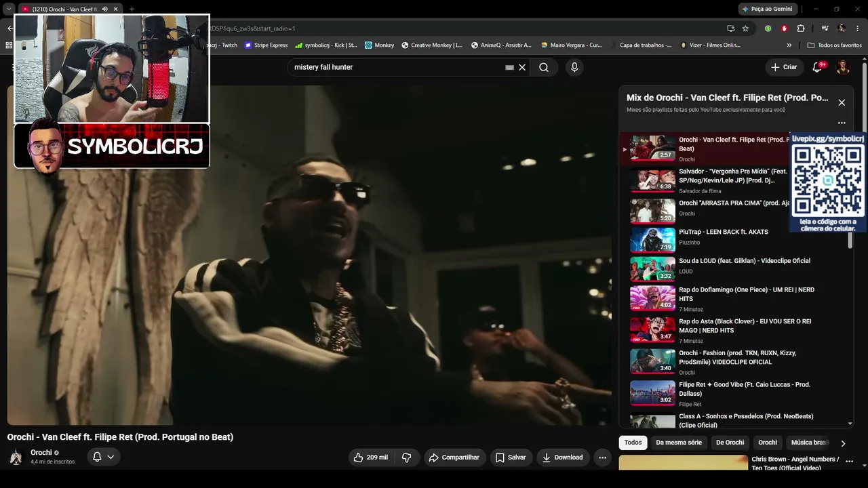Open YouTube notifications bell with 9+ badge
The image size is (868, 488).
[x=817, y=67]
